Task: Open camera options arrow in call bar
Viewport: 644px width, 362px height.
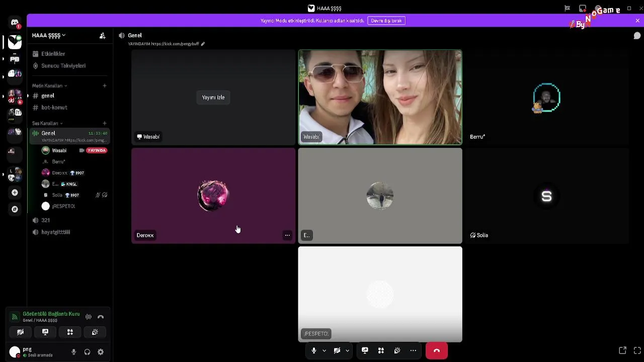Action: (x=347, y=351)
